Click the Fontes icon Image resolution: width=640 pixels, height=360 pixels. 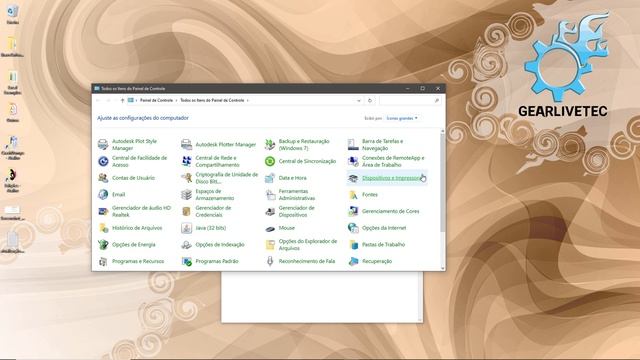pos(353,195)
